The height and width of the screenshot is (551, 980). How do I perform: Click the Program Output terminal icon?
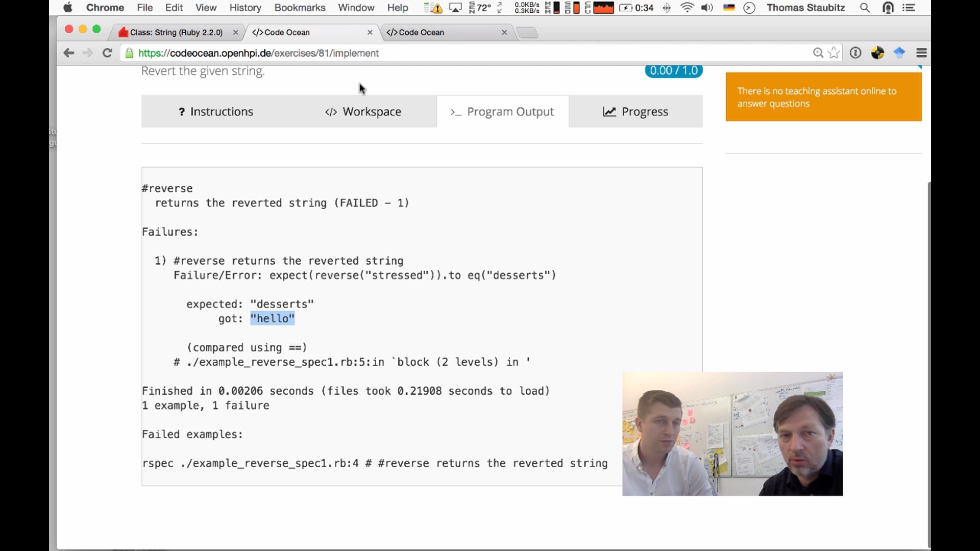[456, 112]
